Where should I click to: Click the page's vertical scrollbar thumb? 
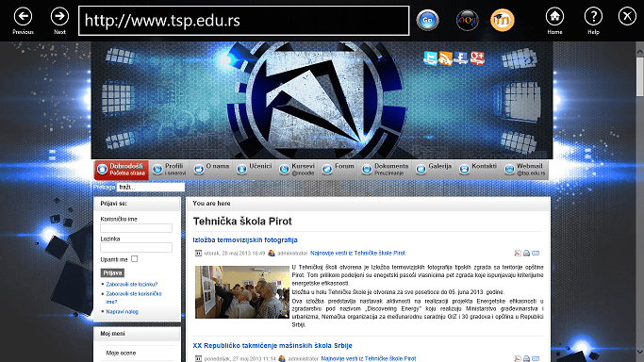[640, 76]
